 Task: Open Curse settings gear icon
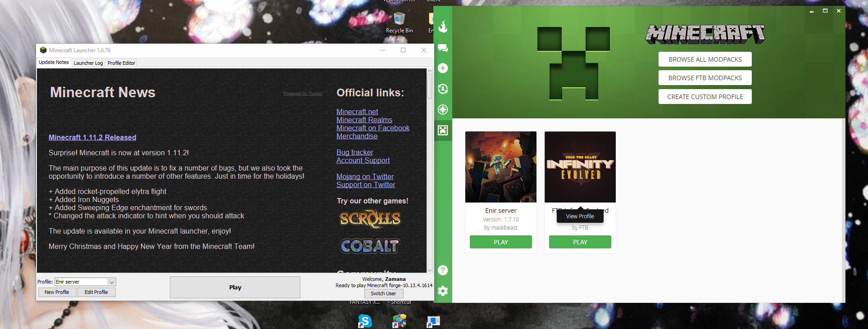[443, 291]
